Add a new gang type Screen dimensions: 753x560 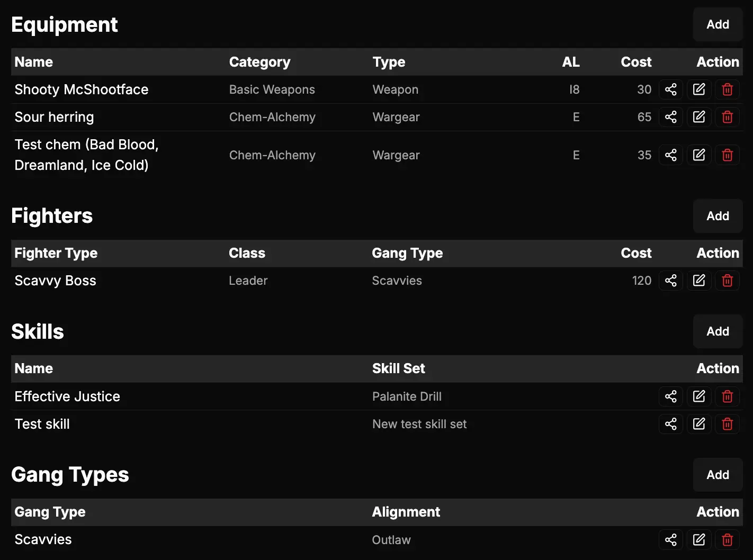click(x=718, y=475)
